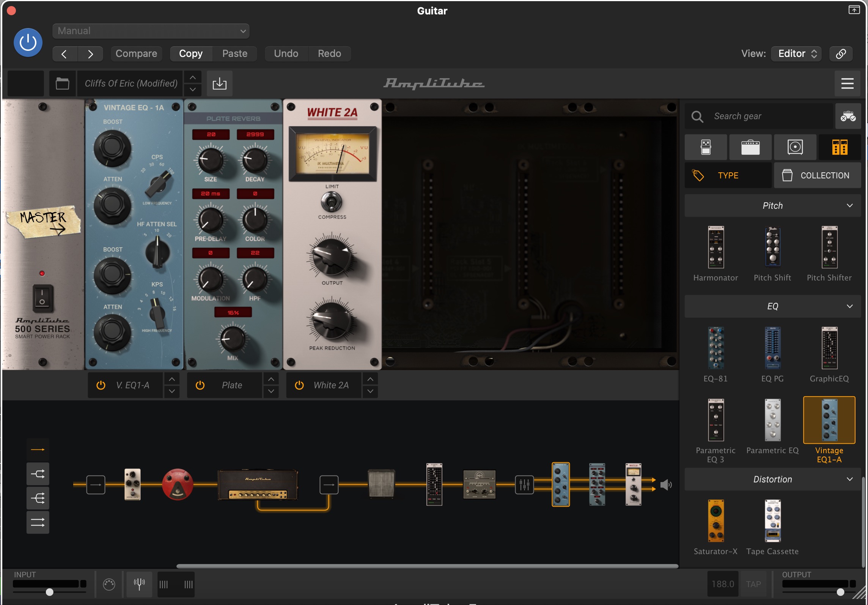Open the tuner fork icon
This screenshot has height=605, width=868.
(139, 585)
